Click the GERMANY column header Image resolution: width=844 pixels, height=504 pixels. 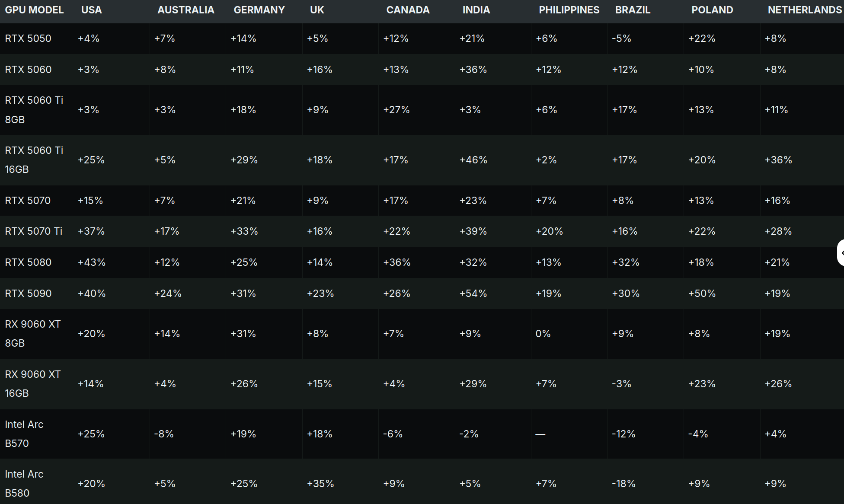click(259, 10)
